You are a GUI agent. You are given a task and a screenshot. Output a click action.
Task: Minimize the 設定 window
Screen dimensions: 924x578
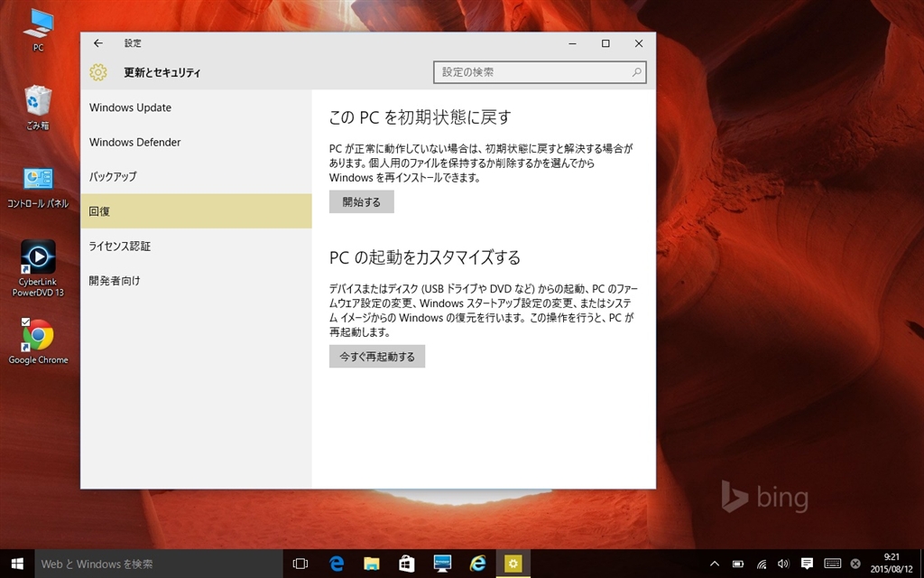click(x=572, y=43)
